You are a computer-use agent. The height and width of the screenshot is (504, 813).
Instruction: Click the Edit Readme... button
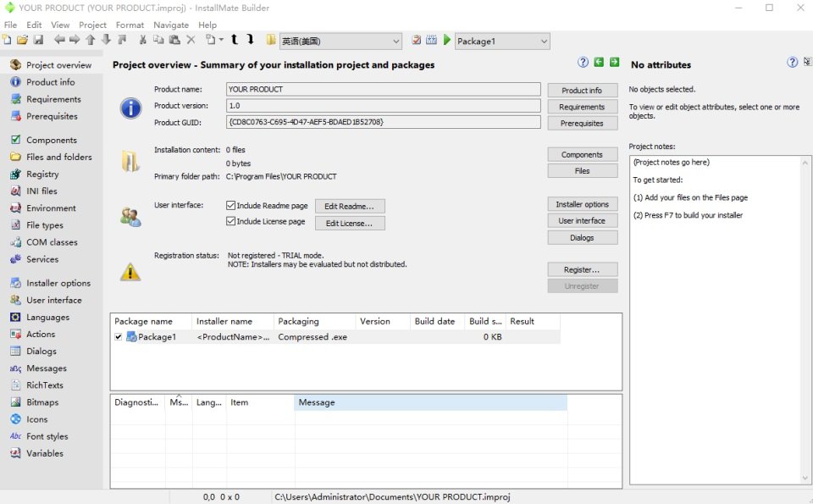point(350,207)
